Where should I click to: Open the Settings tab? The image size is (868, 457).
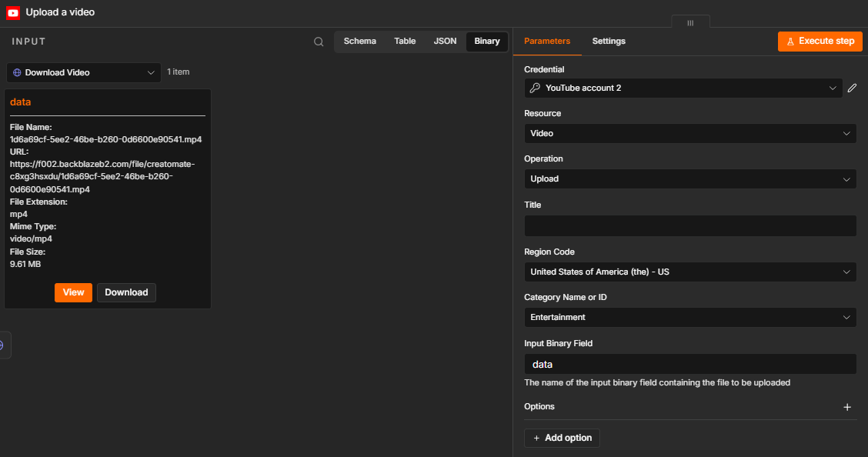609,42
